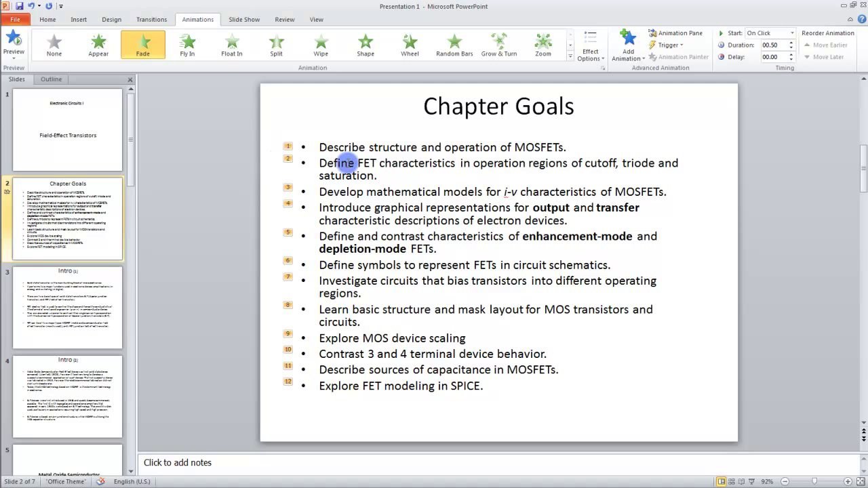Click to add notes field

click(x=498, y=462)
